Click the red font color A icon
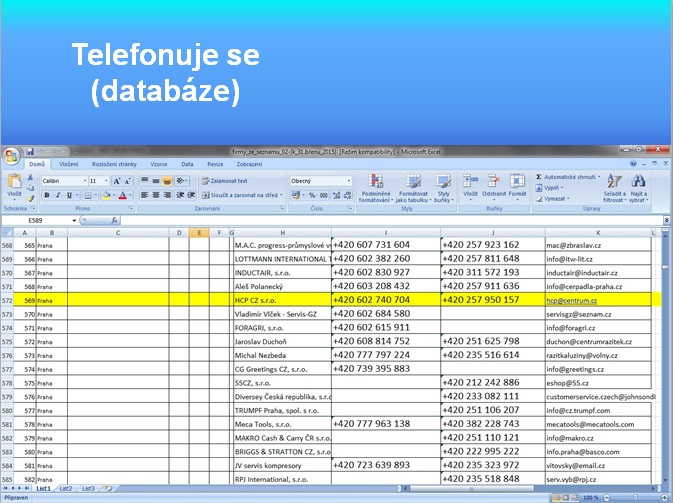Viewport: 673px width, 503px height. [123, 195]
